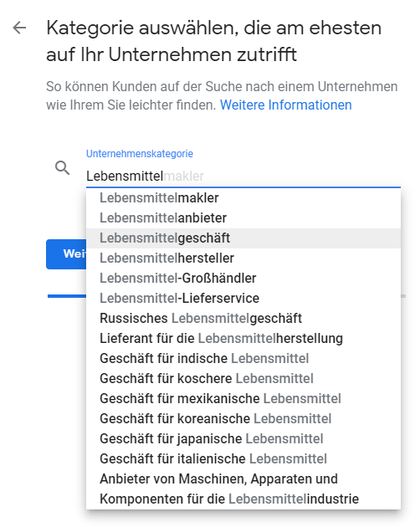Click the partially hidden blue Weiter button
The image size is (420, 527).
pos(66,254)
